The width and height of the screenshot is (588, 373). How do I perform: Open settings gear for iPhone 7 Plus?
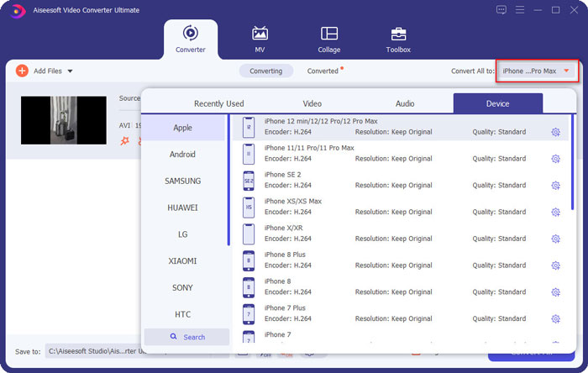[x=556, y=318]
